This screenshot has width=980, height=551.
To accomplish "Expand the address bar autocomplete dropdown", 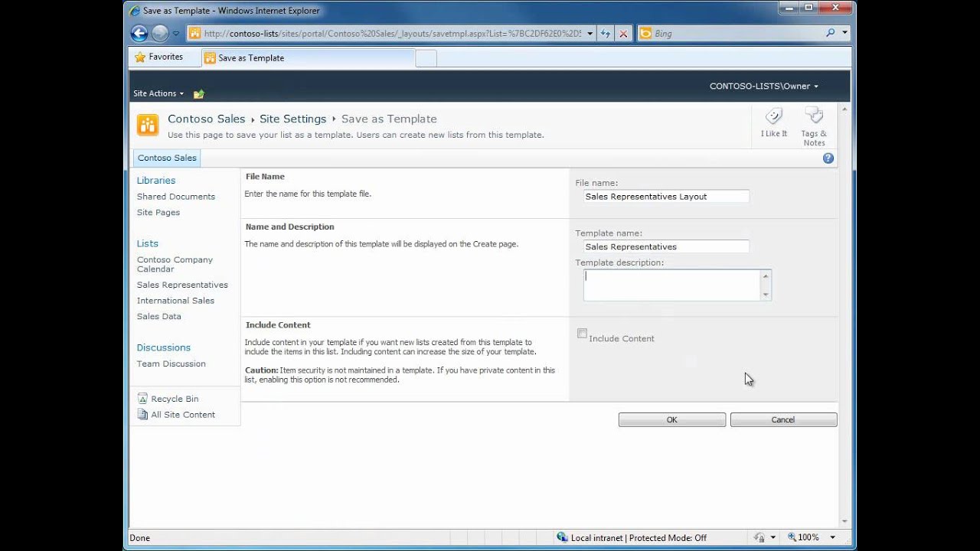I will (590, 34).
